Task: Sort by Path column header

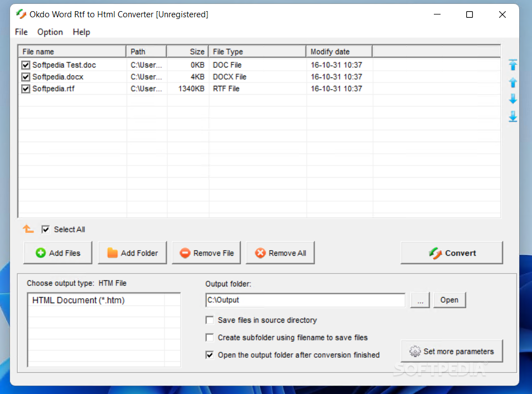Action: click(146, 51)
